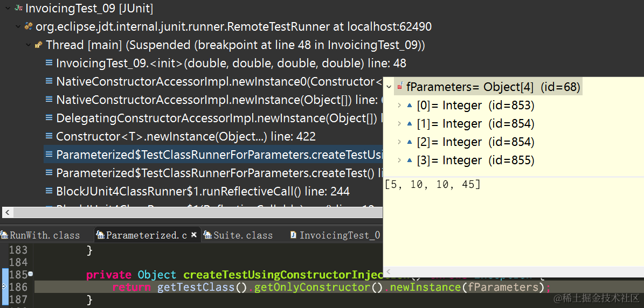The image size is (644, 308).
Task: Click the left arrow of the inspect popup scrollbar
Action: [389, 272]
